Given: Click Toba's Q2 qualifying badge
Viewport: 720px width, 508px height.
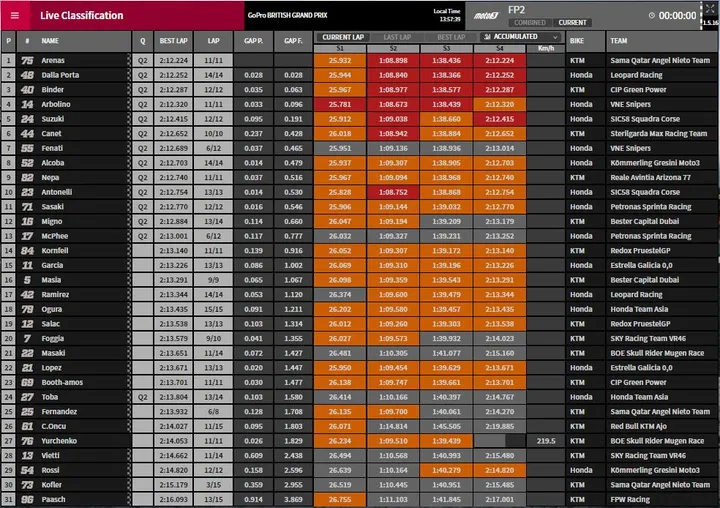Looking at the screenshot, I should [143, 397].
